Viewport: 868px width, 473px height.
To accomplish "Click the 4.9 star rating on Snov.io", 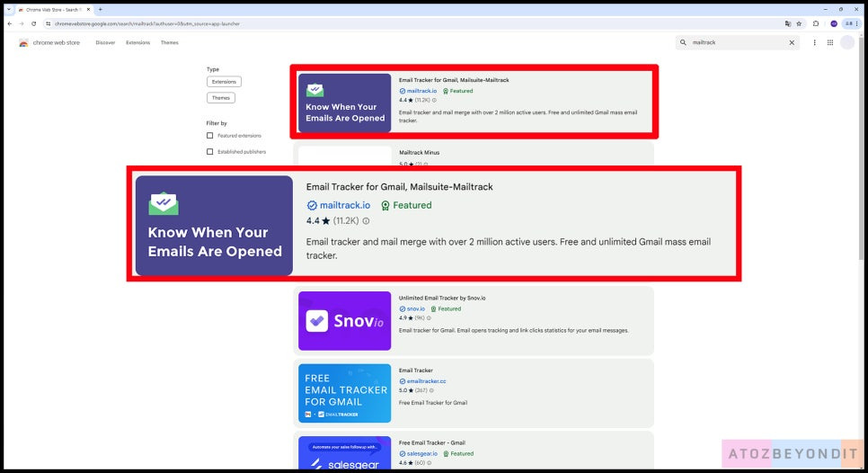I will tap(406, 318).
